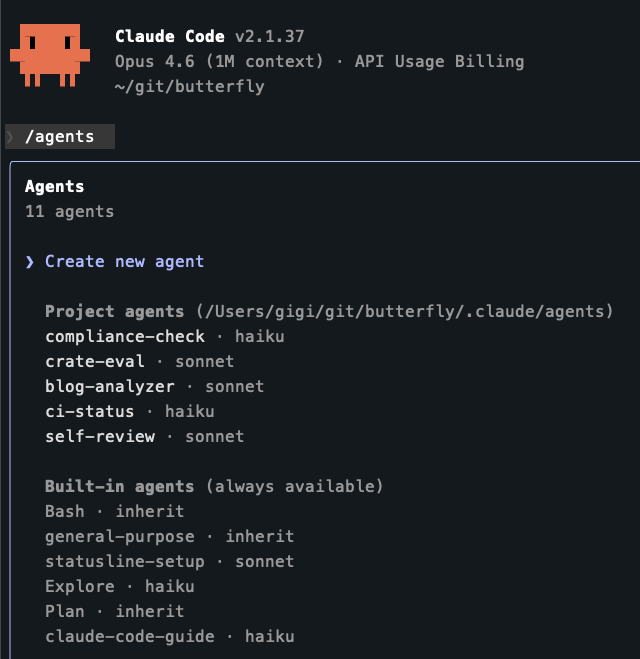Click the Project agents section heading

115,312
